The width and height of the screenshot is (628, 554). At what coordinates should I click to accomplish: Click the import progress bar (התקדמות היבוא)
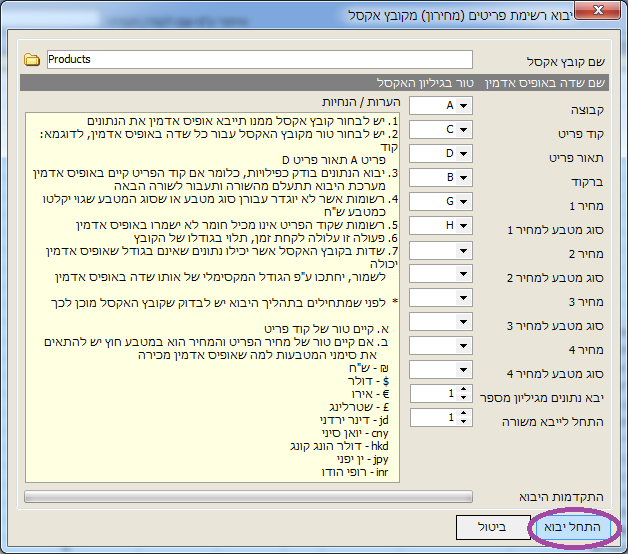tap(247, 495)
